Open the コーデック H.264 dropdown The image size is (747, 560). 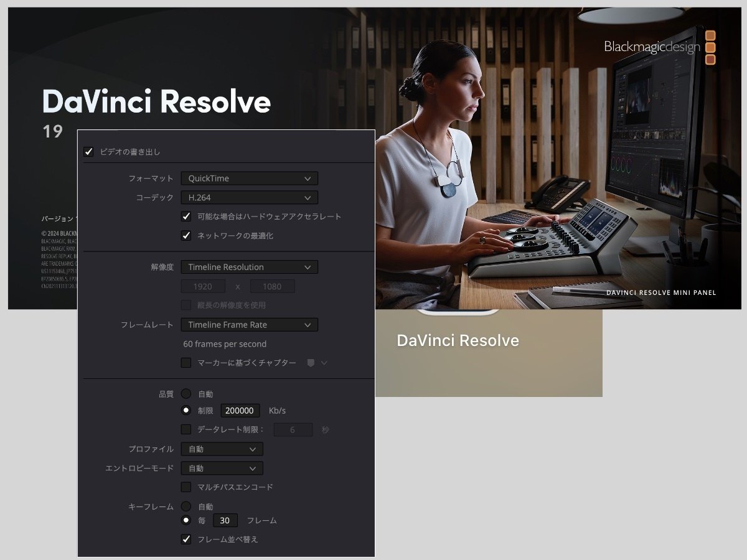tap(249, 198)
